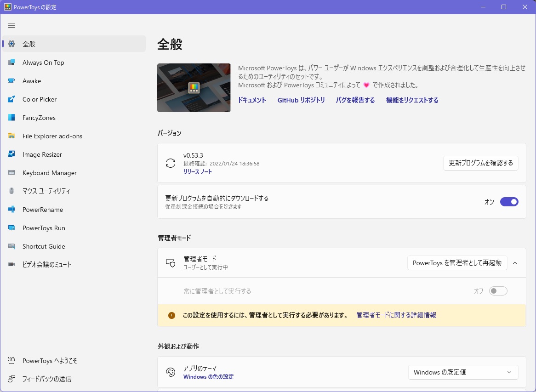Click the 外観および動作 section heading
Viewport: 536px width, 392px height.
click(178, 346)
